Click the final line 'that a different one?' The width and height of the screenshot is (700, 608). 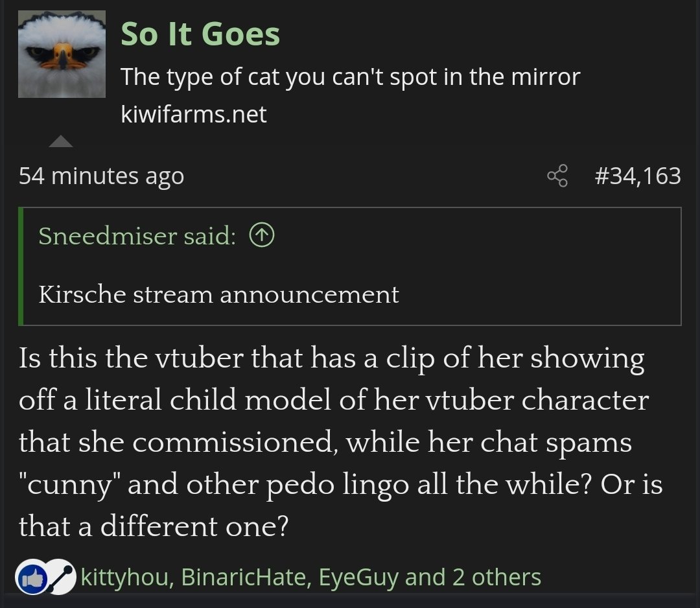click(x=153, y=526)
